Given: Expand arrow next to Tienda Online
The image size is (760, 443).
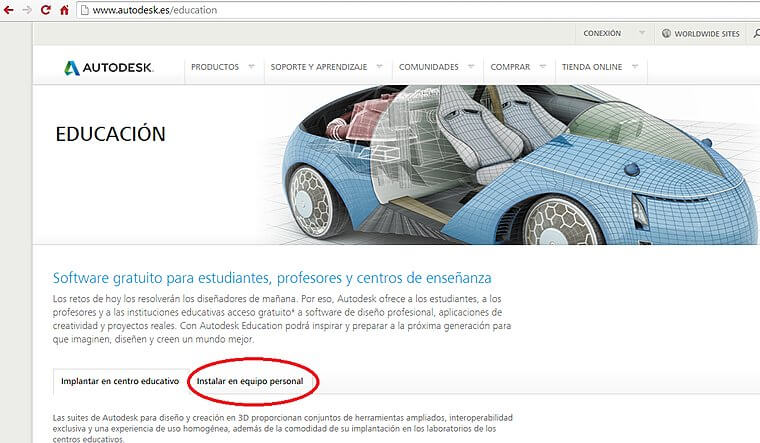Looking at the screenshot, I should pyautogui.click(x=634, y=66).
